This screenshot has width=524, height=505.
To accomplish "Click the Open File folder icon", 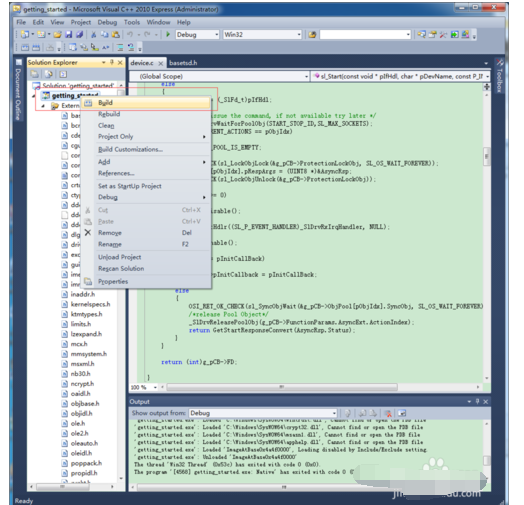I will [x=57, y=34].
